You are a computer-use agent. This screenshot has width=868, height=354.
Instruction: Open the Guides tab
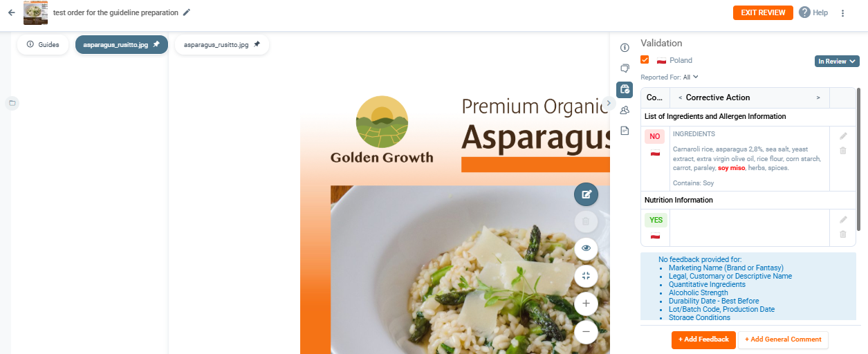(x=43, y=44)
